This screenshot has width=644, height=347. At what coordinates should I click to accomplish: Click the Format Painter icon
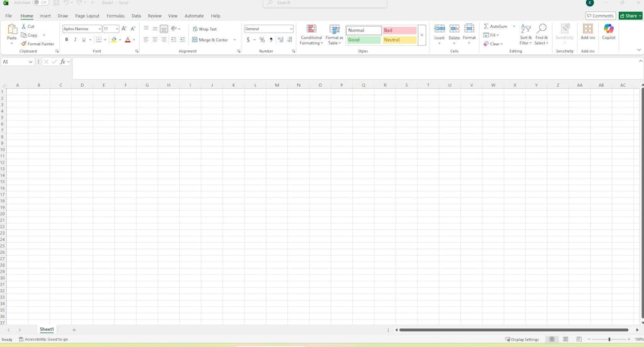click(24, 44)
